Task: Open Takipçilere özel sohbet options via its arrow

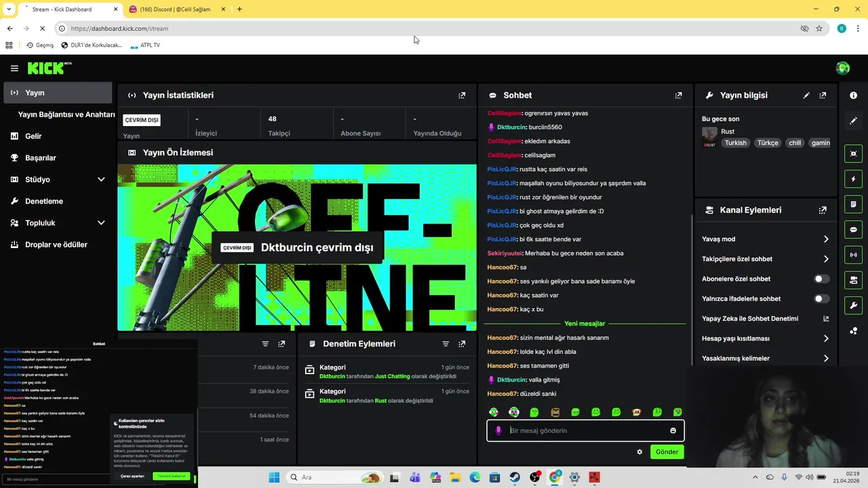Action: click(x=826, y=259)
